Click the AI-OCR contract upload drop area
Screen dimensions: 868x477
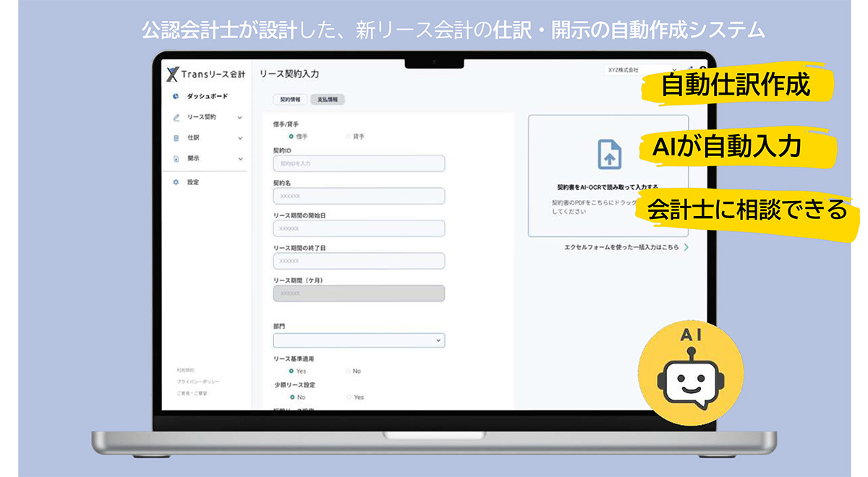click(608, 176)
